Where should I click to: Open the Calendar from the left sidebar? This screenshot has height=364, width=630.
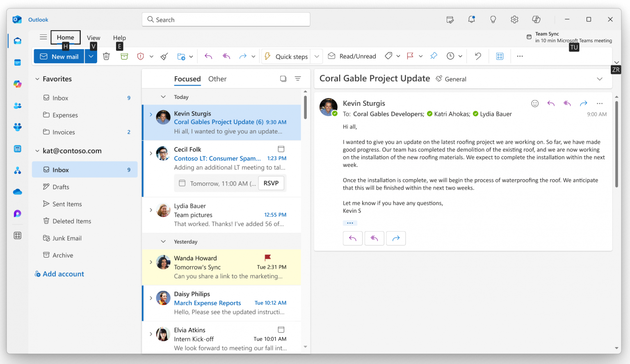click(17, 62)
